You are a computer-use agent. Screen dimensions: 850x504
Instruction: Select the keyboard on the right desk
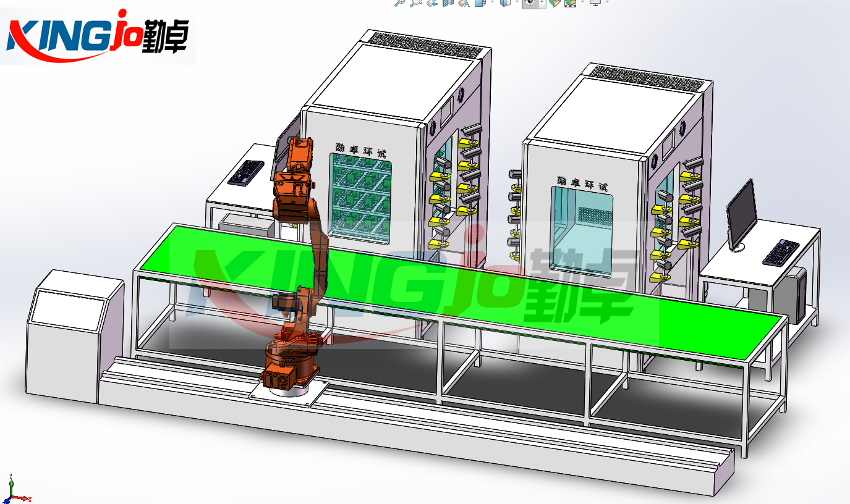[x=781, y=252]
